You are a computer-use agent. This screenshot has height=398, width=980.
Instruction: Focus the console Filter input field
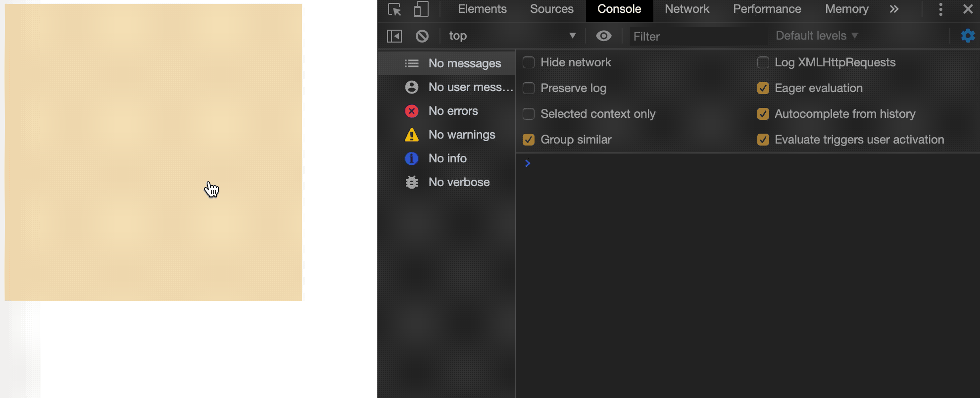(x=698, y=37)
